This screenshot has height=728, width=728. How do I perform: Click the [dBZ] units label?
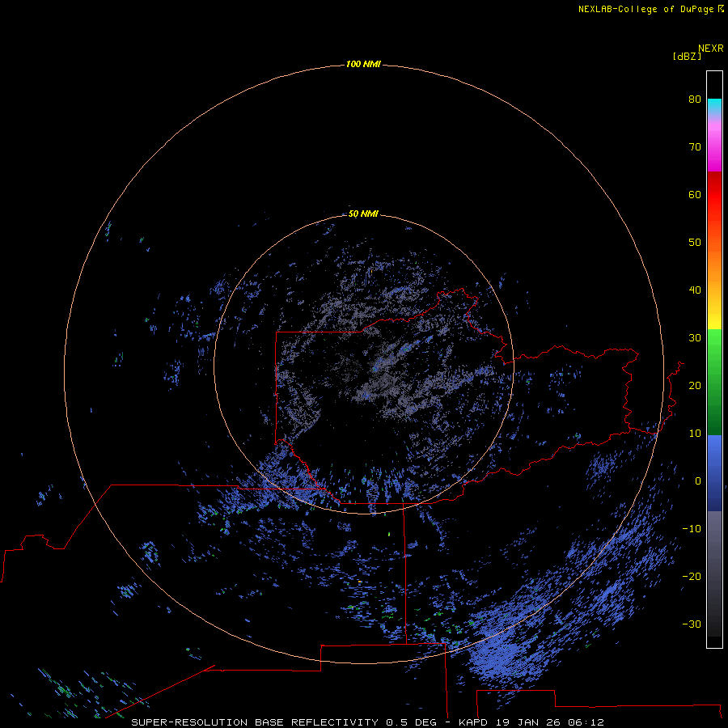[x=687, y=57]
